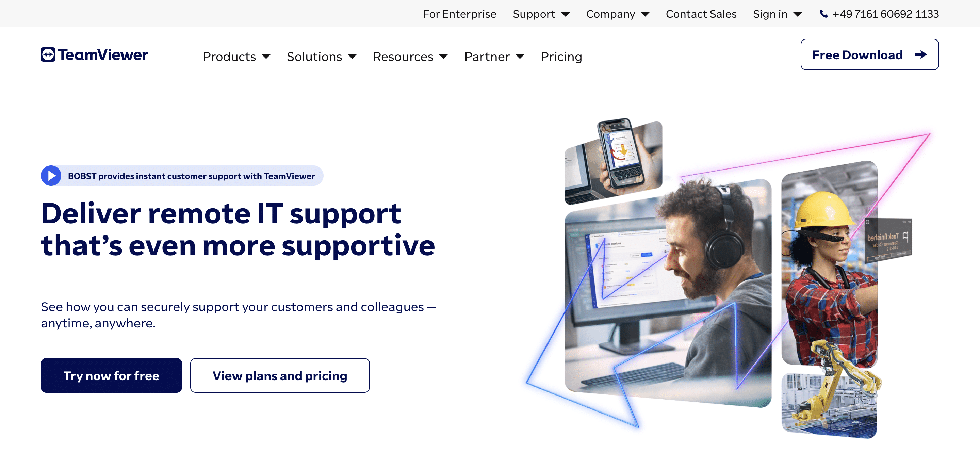Click the Pricing menu item
Image resolution: width=980 pixels, height=452 pixels.
[561, 56]
